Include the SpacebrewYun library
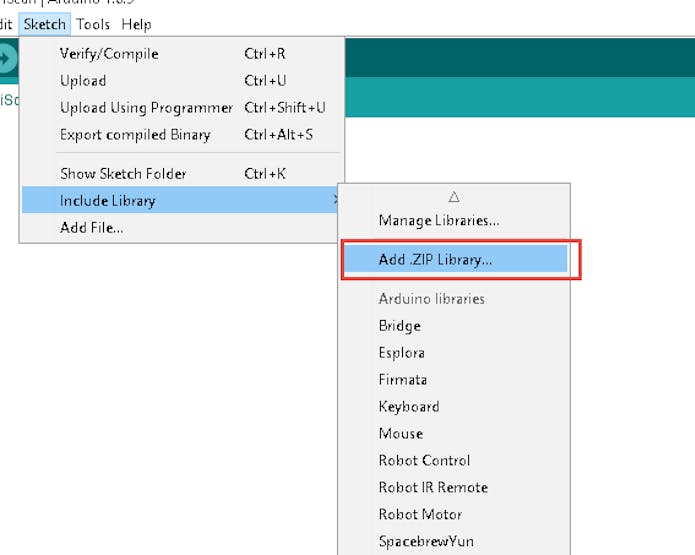Viewport: 695px width, 555px height. tap(455, 541)
